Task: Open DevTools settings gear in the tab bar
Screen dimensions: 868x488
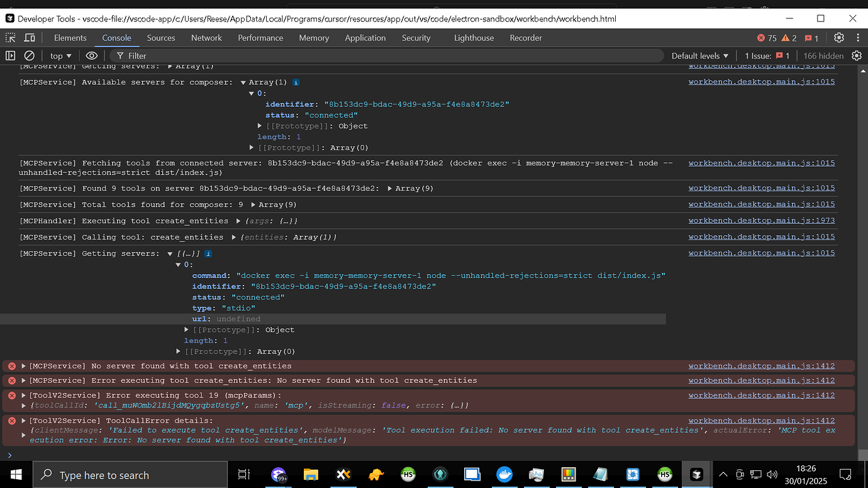Action: coord(839,38)
